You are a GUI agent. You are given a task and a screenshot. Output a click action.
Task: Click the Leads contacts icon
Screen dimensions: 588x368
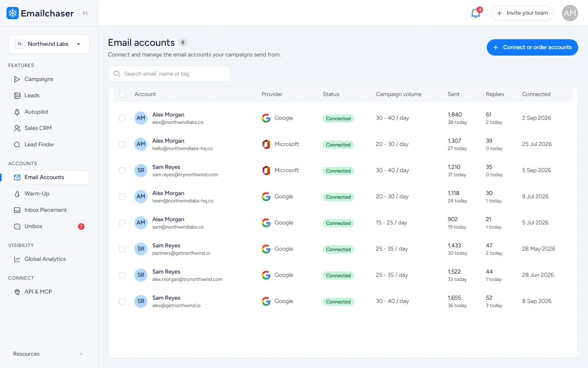(17, 96)
